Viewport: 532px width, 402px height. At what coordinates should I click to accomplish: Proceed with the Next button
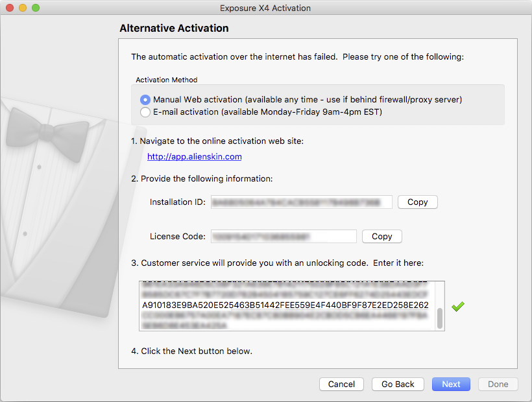coord(452,384)
